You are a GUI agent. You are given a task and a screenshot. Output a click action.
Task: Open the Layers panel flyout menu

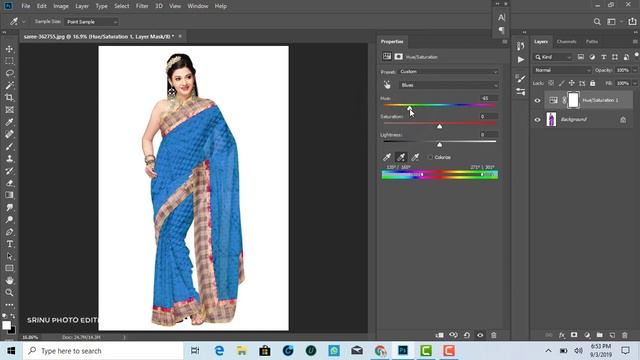(x=635, y=42)
